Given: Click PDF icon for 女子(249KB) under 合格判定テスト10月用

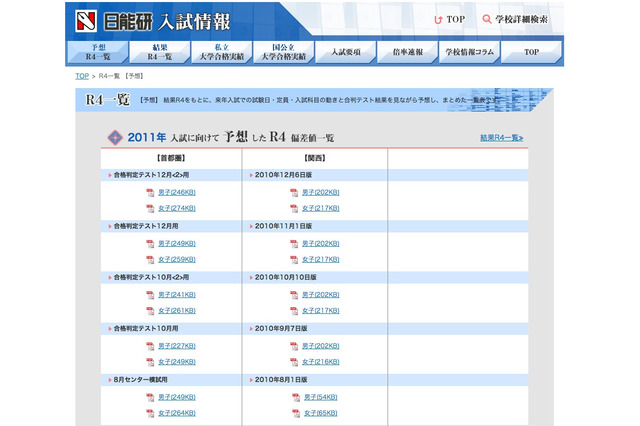Looking at the screenshot, I should [x=150, y=362].
